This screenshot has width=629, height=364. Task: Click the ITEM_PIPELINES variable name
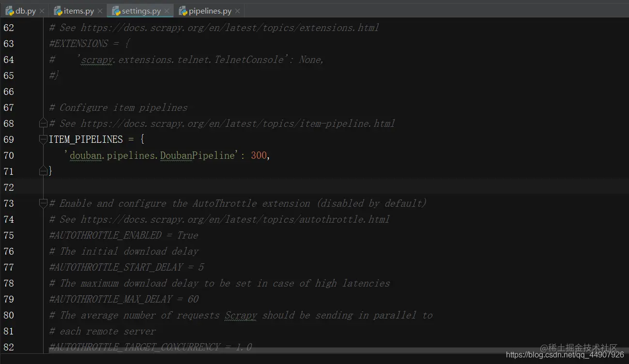click(x=86, y=139)
